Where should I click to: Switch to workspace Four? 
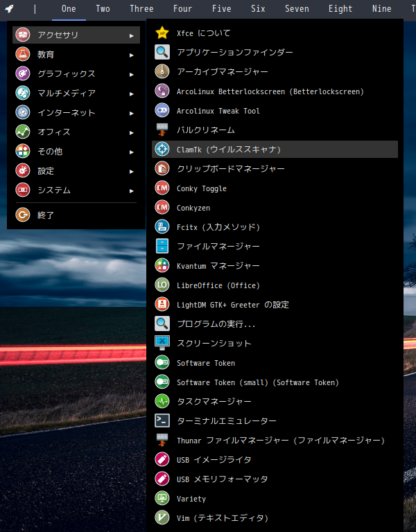pos(183,9)
